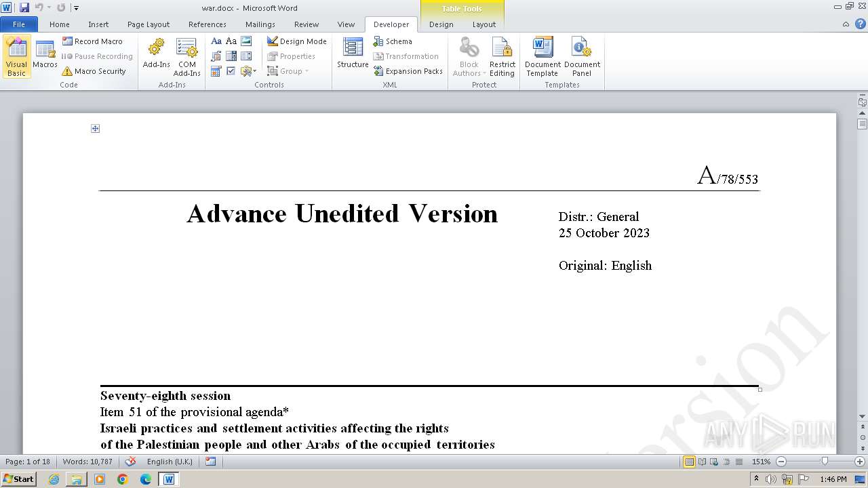
Task: Show hidden system tray icons
Action: (756, 479)
